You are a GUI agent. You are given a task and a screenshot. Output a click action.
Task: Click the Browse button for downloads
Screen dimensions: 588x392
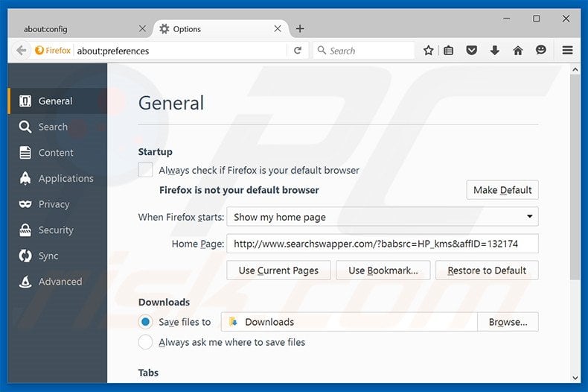508,322
